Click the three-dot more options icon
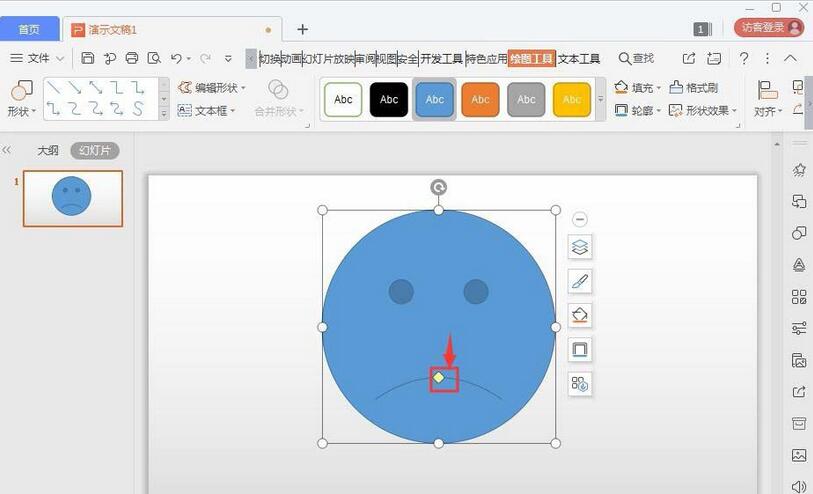 coord(767,58)
